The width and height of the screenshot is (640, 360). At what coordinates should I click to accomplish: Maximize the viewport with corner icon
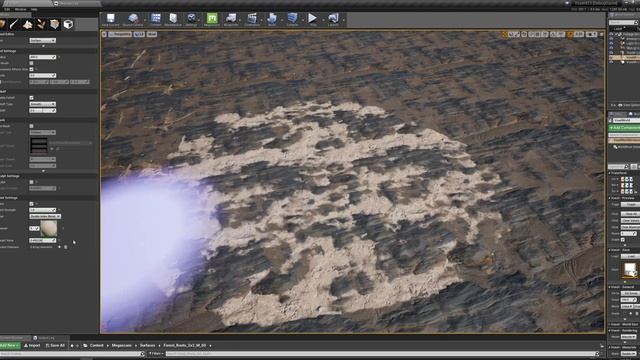[x=601, y=34]
